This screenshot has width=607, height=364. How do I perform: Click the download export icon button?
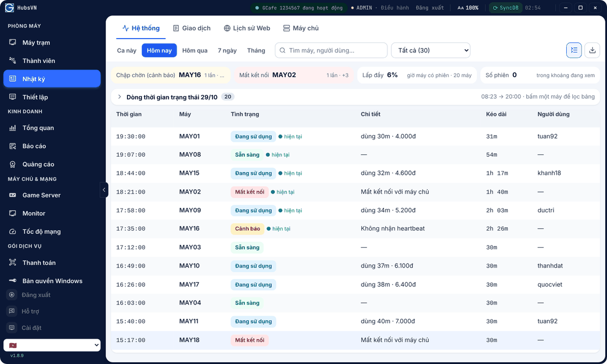(x=592, y=50)
